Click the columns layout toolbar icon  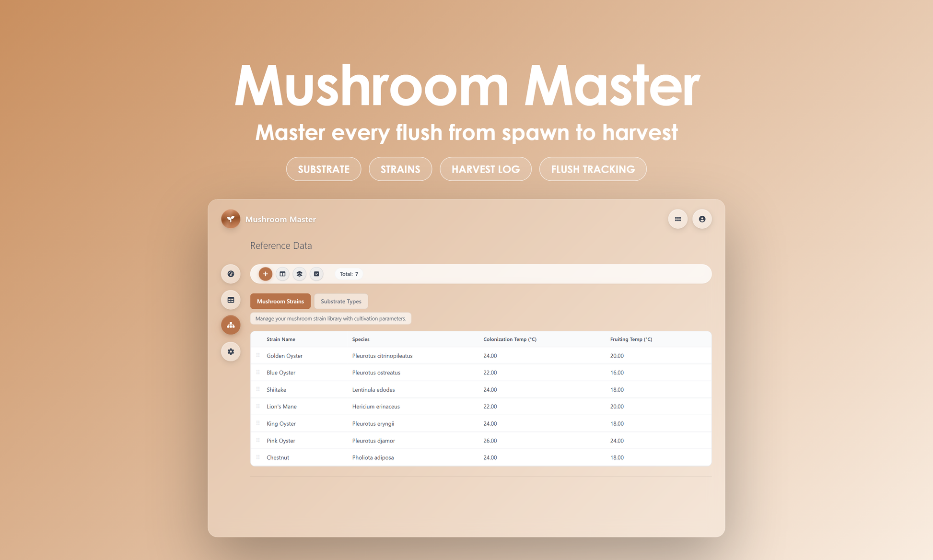coord(282,274)
